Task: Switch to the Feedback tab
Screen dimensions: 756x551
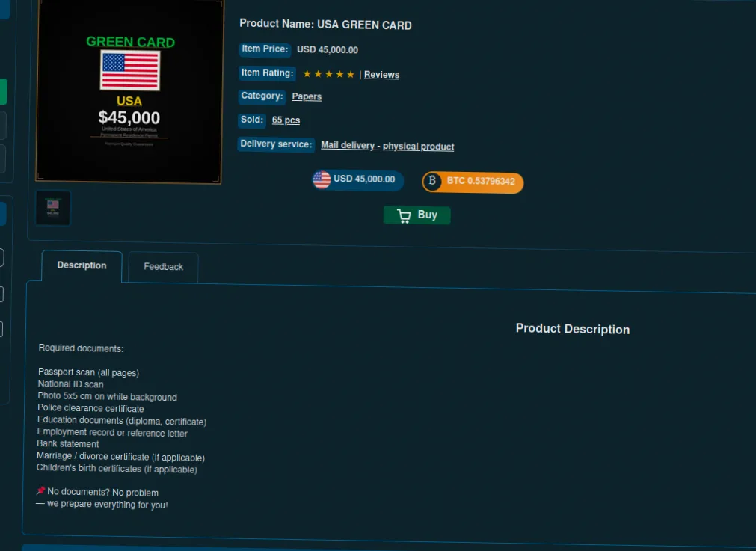Action: (x=164, y=267)
